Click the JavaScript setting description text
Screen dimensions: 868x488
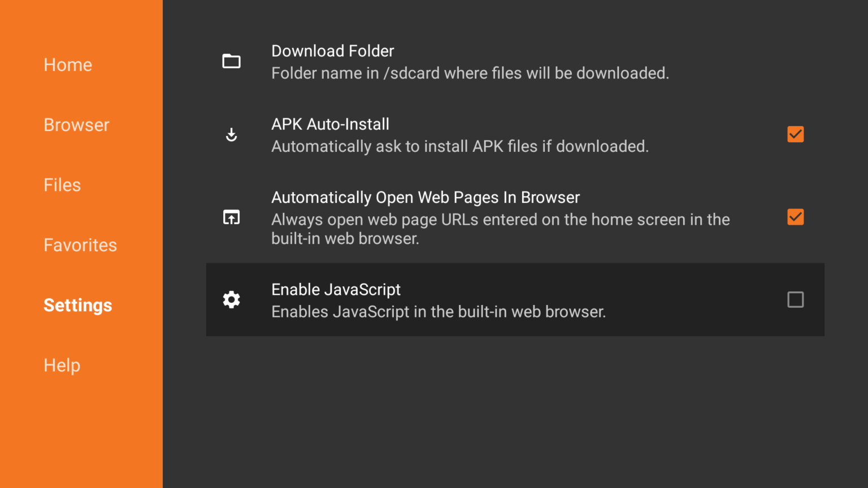point(438,312)
